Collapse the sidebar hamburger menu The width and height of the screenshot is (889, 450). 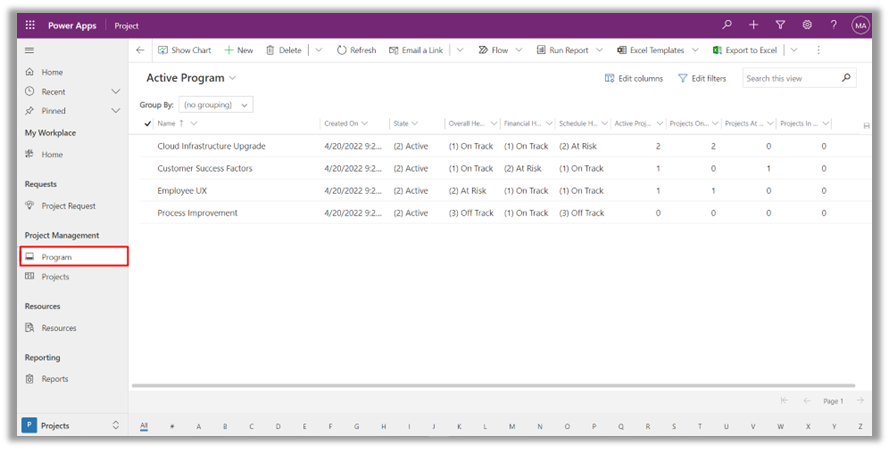click(29, 50)
